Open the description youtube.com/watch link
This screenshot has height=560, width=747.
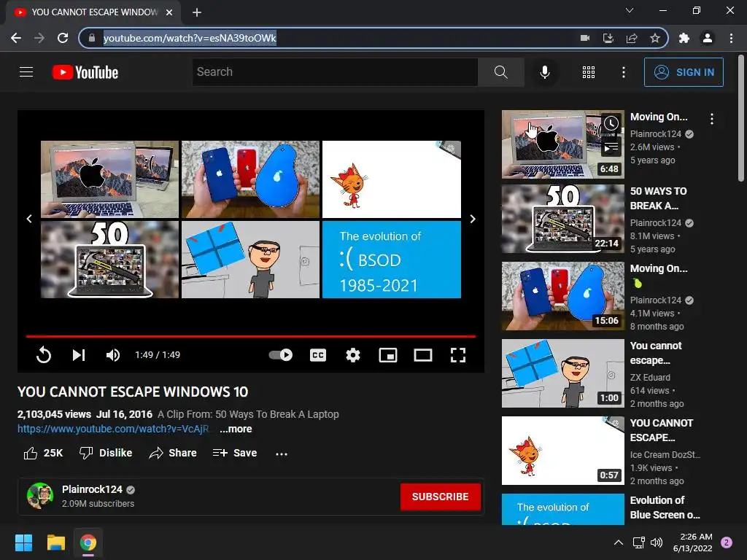pyautogui.click(x=113, y=429)
